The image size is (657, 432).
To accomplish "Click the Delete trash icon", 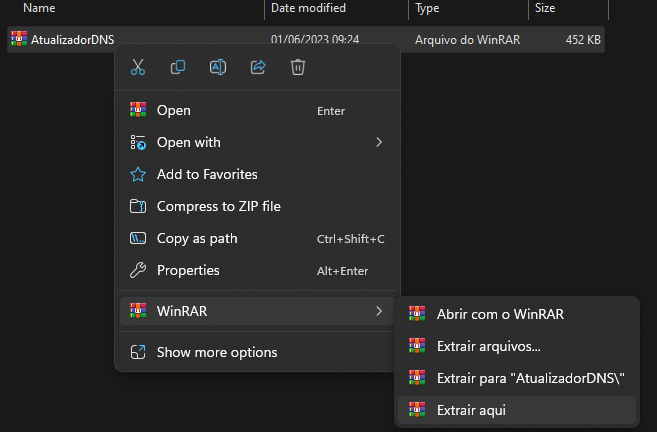I will coord(297,67).
